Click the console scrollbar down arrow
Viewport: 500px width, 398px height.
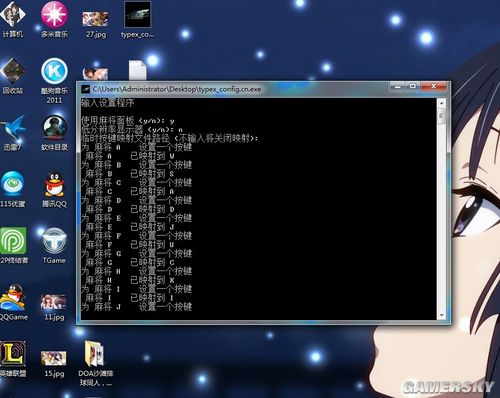point(442,315)
